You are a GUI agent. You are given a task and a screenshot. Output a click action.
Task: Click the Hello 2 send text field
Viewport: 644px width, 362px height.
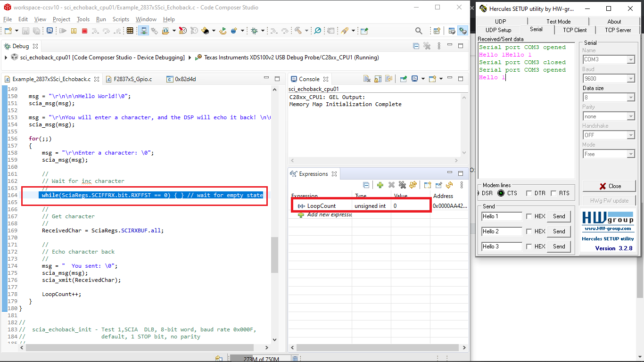[502, 231]
